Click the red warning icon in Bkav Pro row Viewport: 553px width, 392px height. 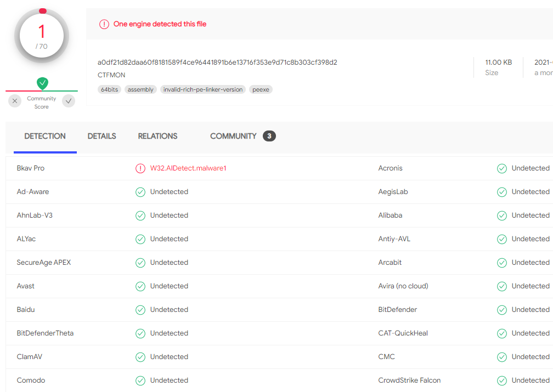[140, 168]
